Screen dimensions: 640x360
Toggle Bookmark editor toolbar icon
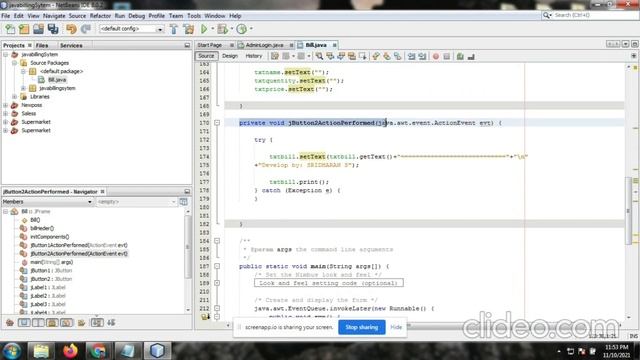coord(398,56)
